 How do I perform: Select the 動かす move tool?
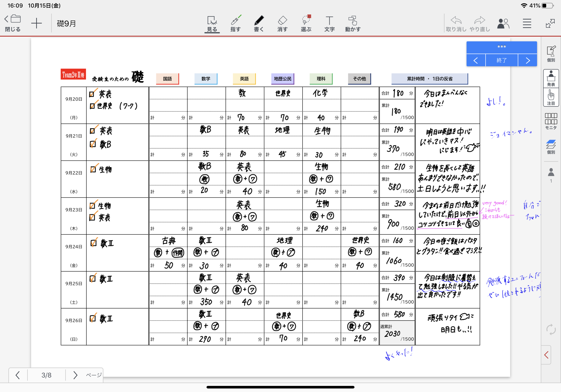(353, 24)
